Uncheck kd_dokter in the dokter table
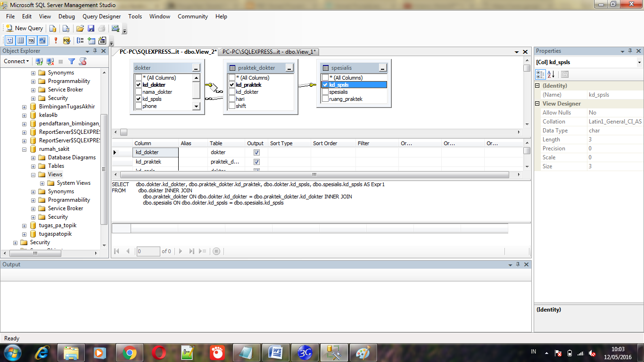Image resolution: width=644 pixels, height=362 pixels. tap(139, 85)
